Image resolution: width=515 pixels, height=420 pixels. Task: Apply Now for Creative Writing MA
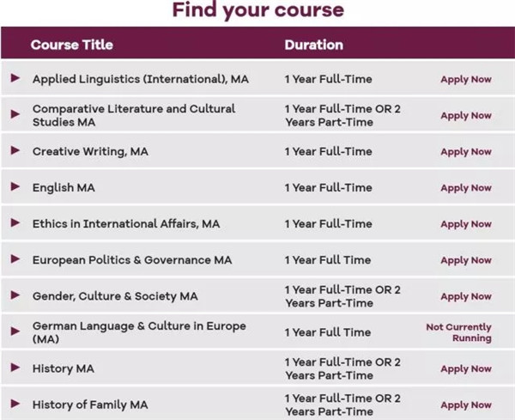(x=466, y=152)
